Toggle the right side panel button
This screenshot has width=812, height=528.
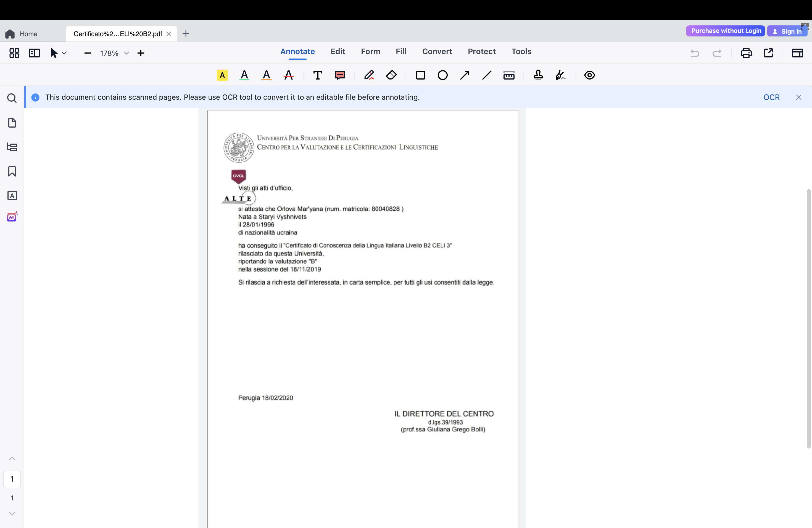(x=797, y=53)
